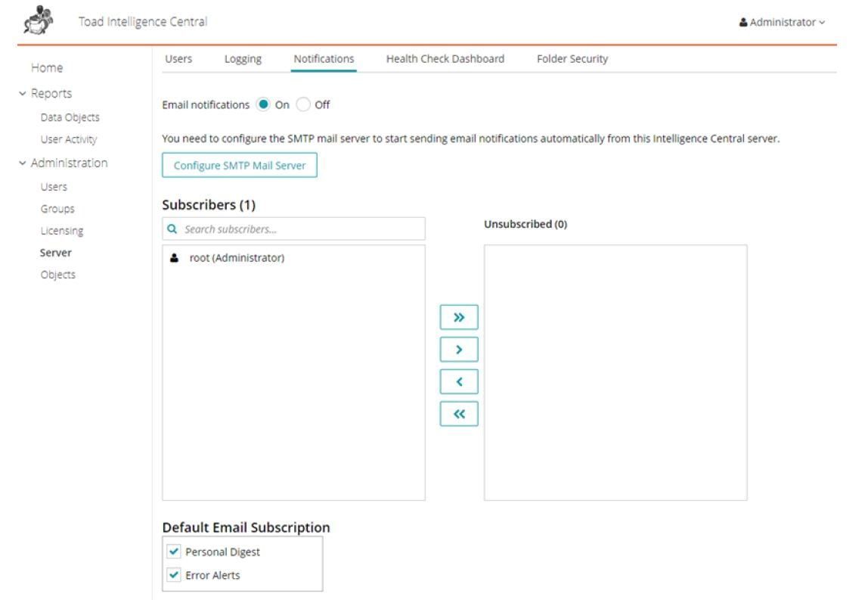The image size is (868, 600).
Task: Turn email notifications On
Action: point(263,104)
